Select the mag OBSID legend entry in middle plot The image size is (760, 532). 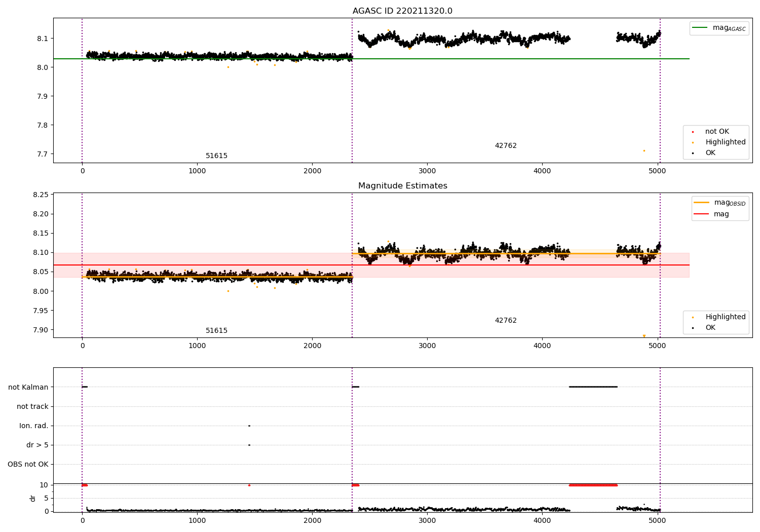pyautogui.click(x=720, y=203)
